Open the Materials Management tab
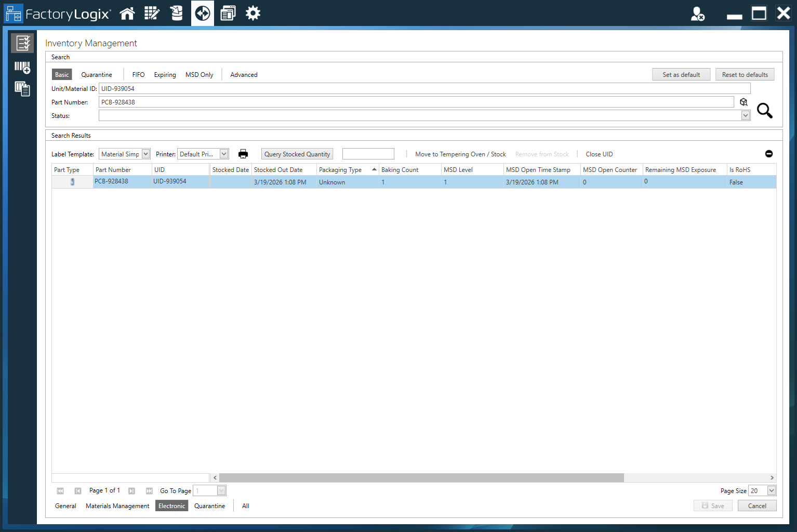Screen dimensions: 797x532 (x=117, y=506)
